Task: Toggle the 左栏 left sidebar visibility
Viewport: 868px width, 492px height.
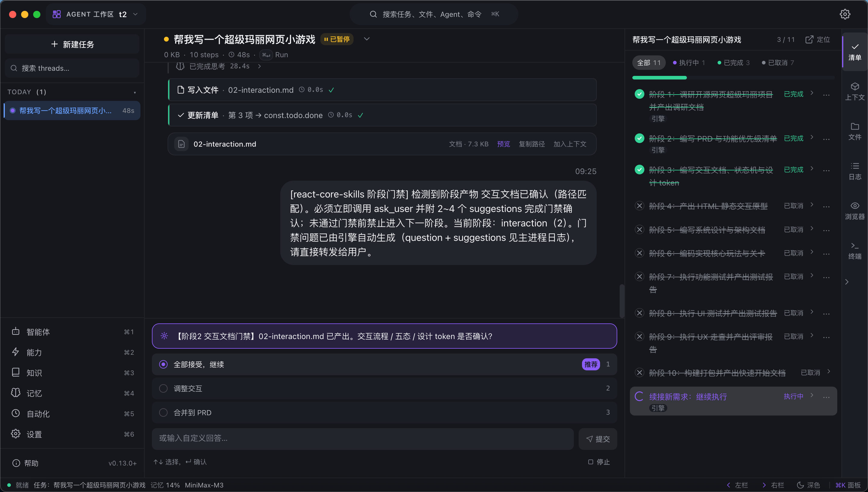Action: click(x=737, y=485)
